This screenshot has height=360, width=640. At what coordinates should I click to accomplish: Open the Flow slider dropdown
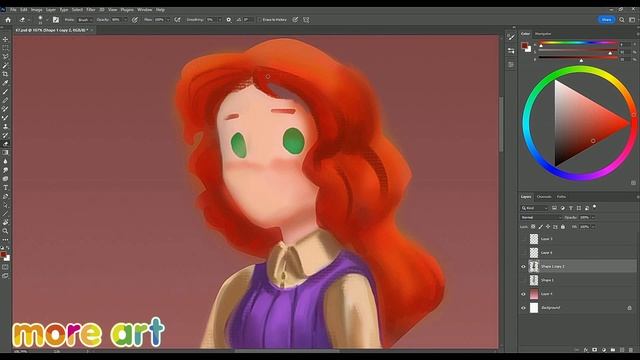click(x=168, y=20)
